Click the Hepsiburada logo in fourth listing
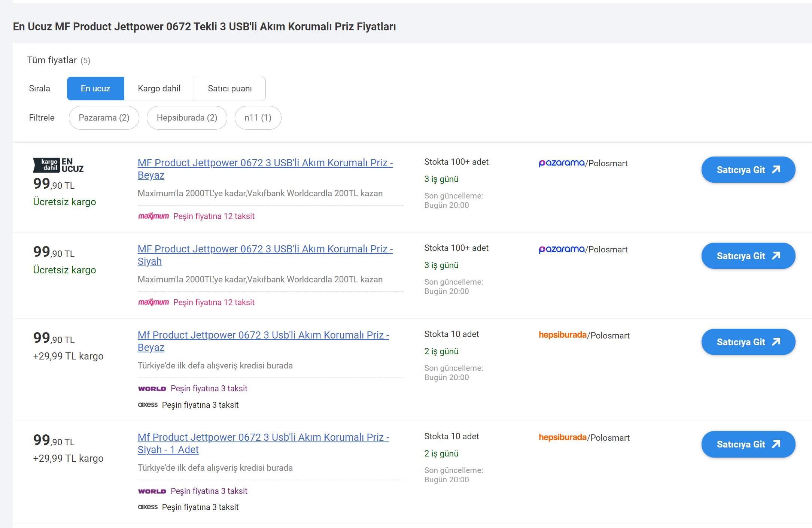Viewport: 812px width, 528px height. pyautogui.click(x=562, y=437)
